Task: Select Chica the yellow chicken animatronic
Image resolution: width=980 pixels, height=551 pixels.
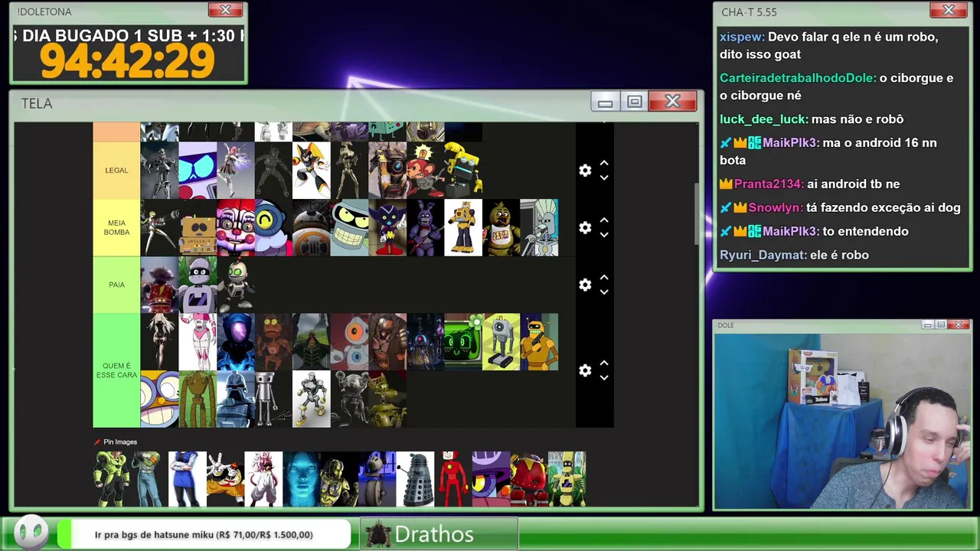Action: tap(501, 227)
